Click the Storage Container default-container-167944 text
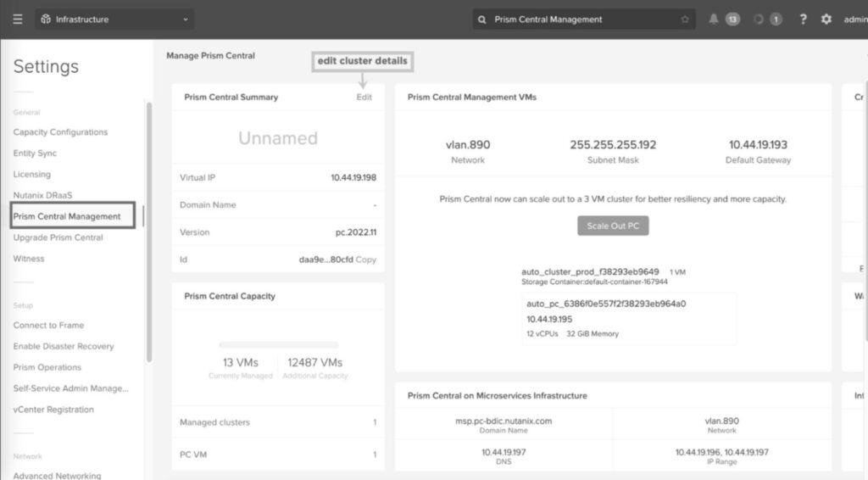Screen dimensions: 868x480 coord(594,282)
